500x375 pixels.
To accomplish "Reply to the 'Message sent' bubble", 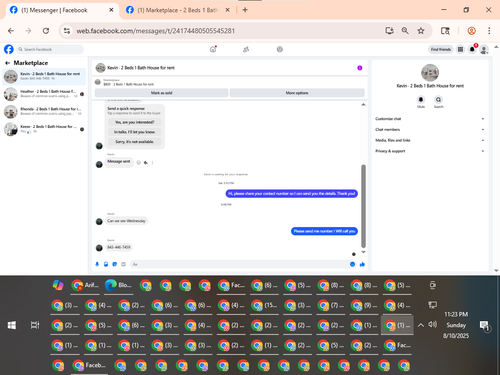I will tap(145, 162).
